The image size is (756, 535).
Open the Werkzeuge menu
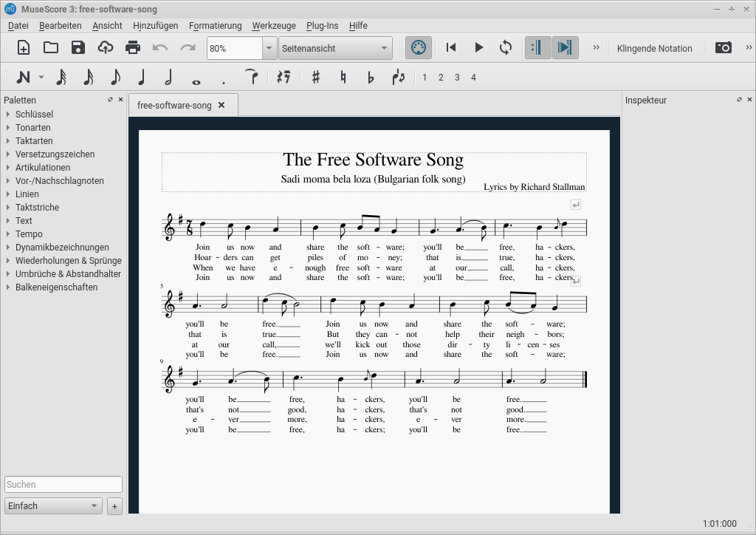pyautogui.click(x=274, y=26)
